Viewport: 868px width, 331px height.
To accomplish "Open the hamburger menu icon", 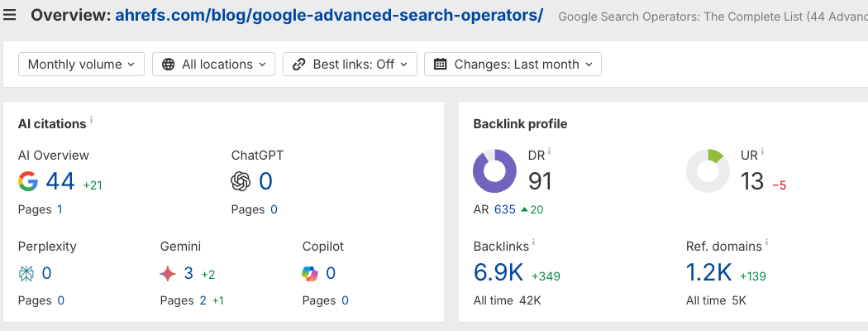I will 9,15.
